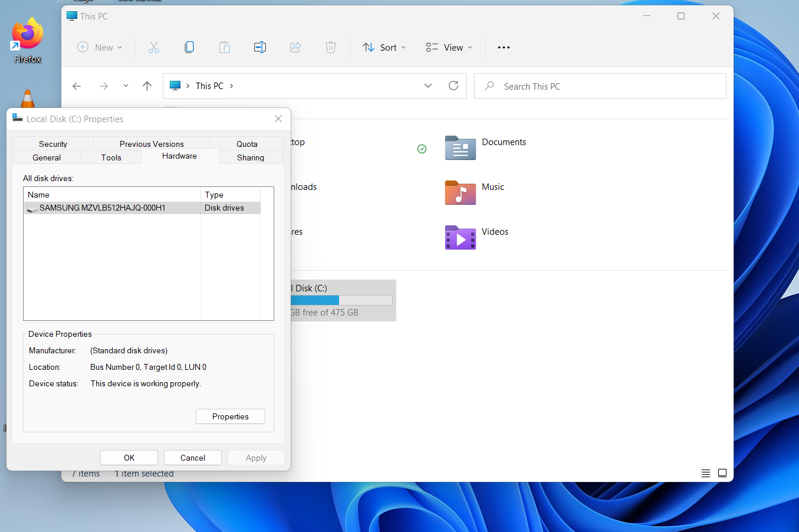
Task: Open the Sort options dropdown
Action: coord(384,47)
